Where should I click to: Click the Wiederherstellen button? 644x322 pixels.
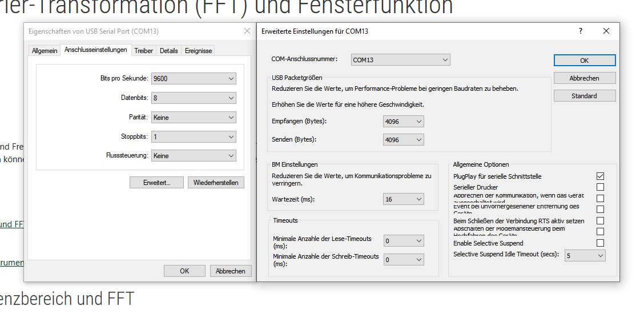[x=216, y=183]
